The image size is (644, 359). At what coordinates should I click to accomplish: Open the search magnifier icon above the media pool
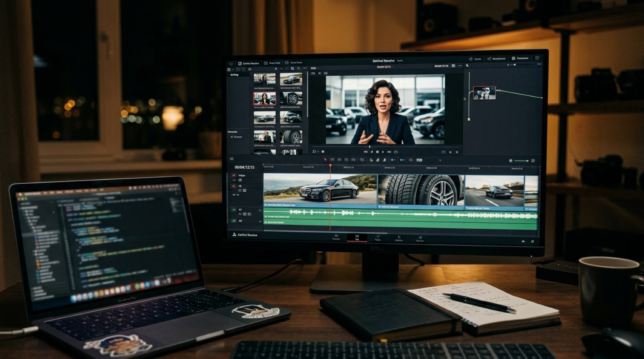point(292,68)
